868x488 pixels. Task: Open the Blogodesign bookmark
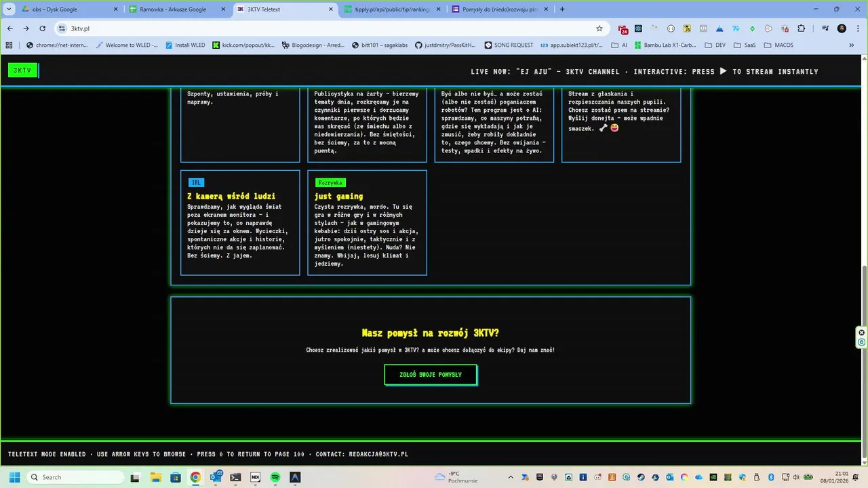pyautogui.click(x=313, y=45)
